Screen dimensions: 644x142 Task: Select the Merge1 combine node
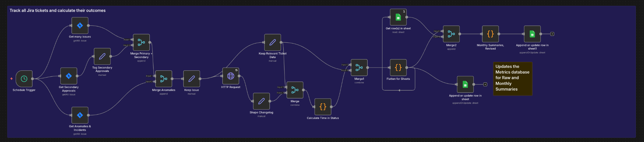[x=359, y=68]
